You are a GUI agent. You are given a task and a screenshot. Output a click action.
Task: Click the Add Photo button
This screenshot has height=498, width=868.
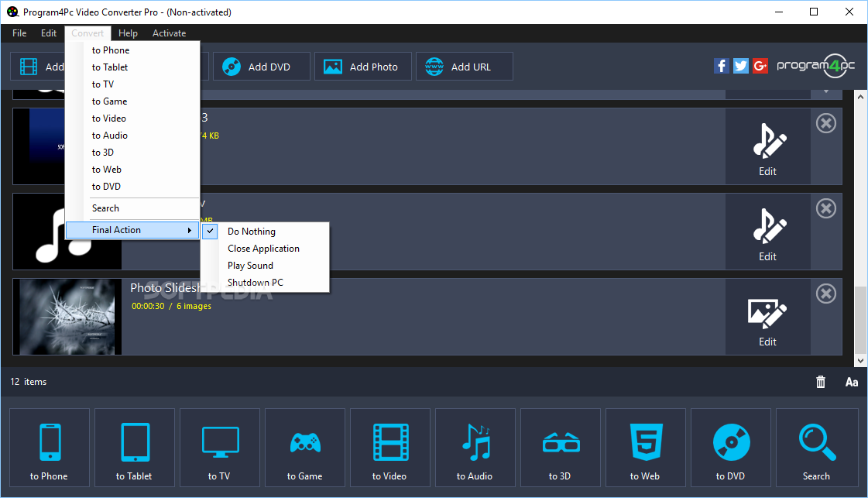[362, 67]
